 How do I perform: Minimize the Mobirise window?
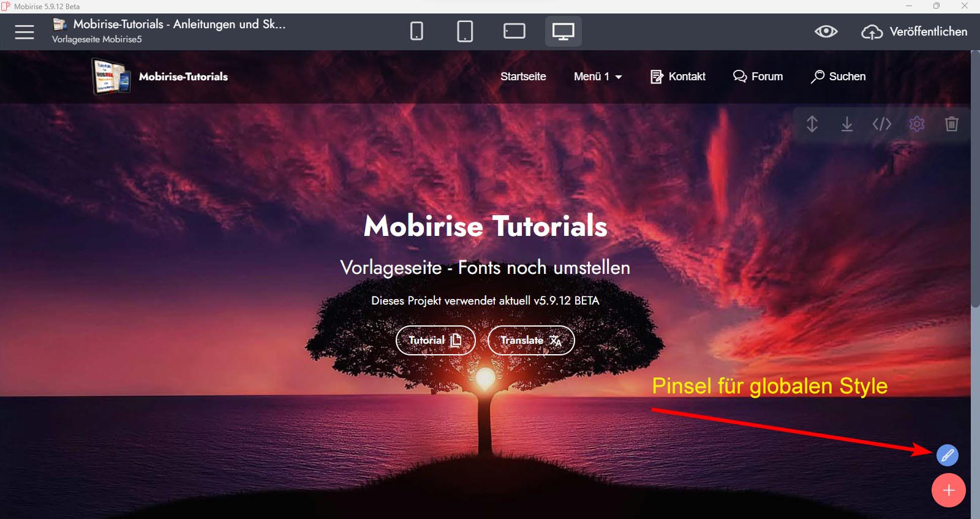[x=909, y=6]
